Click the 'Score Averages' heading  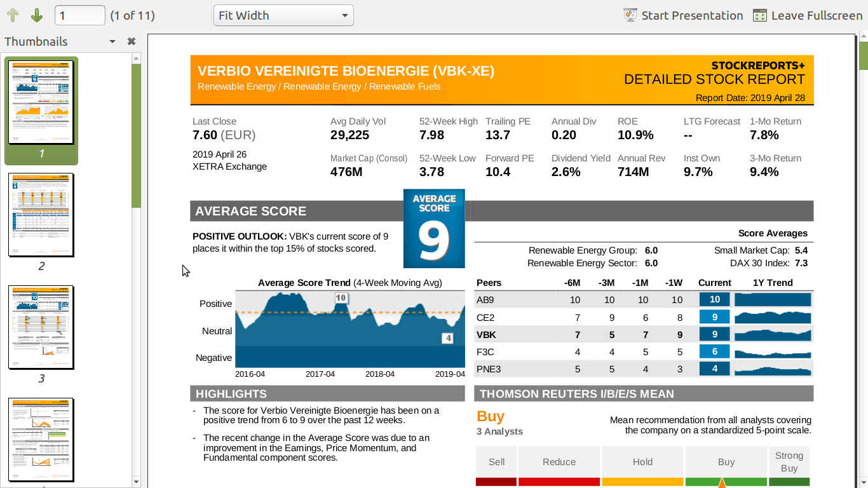[773, 233]
